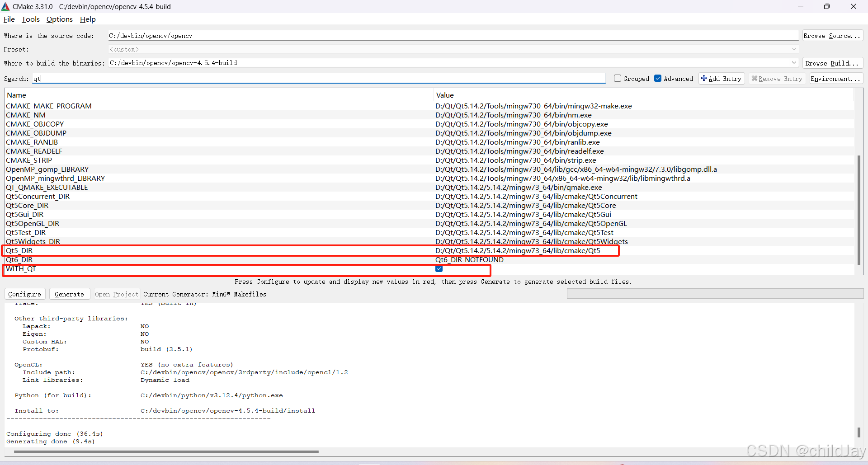868x465 pixels.
Task: Select the Qt5_DIR entry name
Action: [x=19, y=251]
